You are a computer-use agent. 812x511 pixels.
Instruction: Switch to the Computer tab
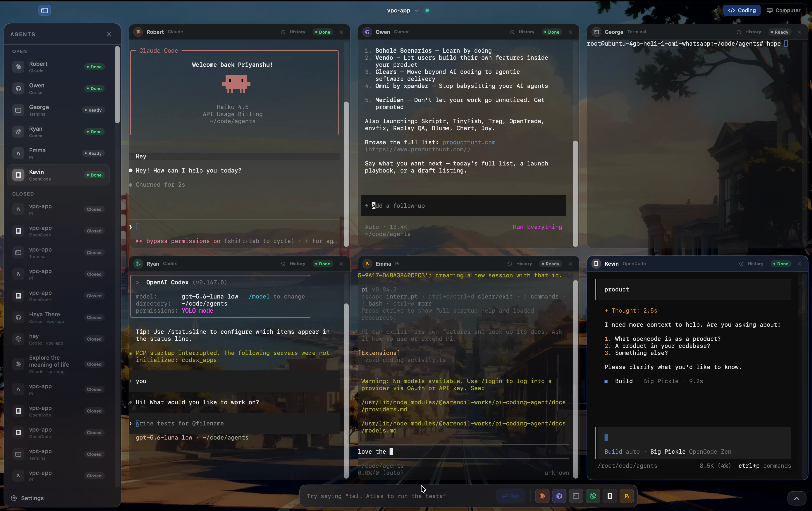[x=783, y=10]
